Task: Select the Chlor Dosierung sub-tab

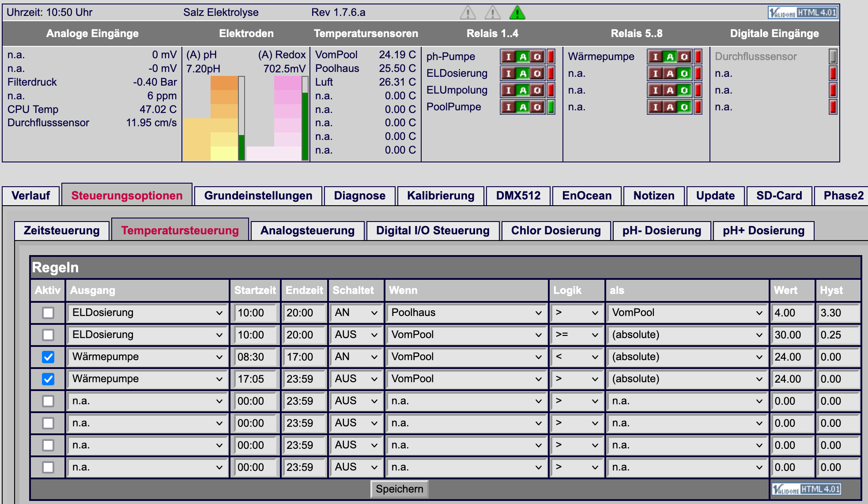Action: pos(556,230)
